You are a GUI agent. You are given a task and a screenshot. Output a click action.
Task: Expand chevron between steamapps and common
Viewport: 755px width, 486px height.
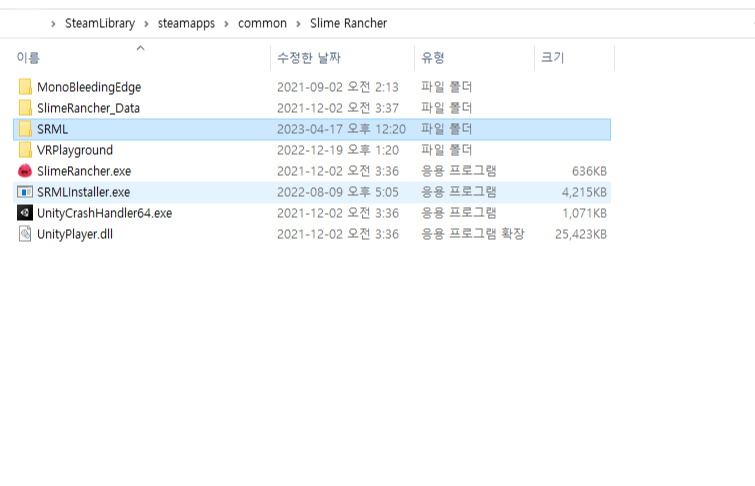pos(226,24)
